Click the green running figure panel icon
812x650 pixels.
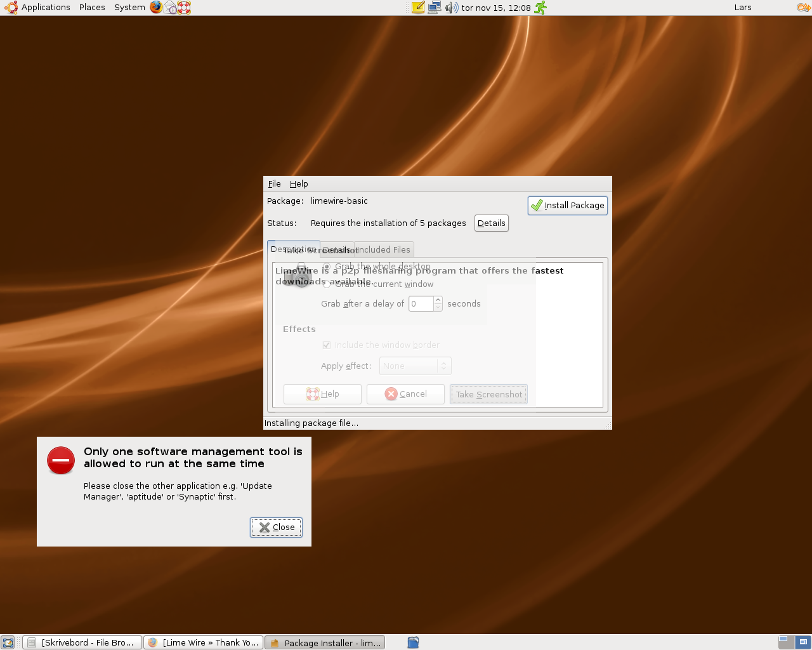pos(540,8)
